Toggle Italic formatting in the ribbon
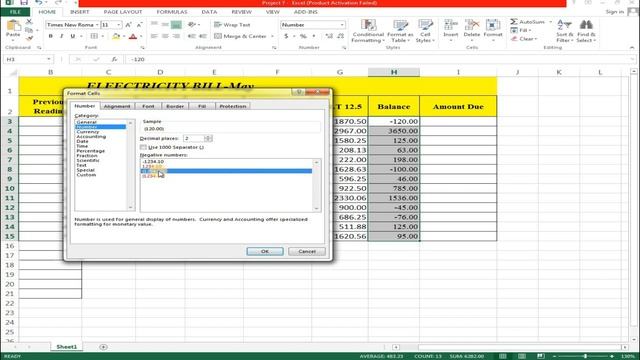640x360 pixels. pos(62,36)
